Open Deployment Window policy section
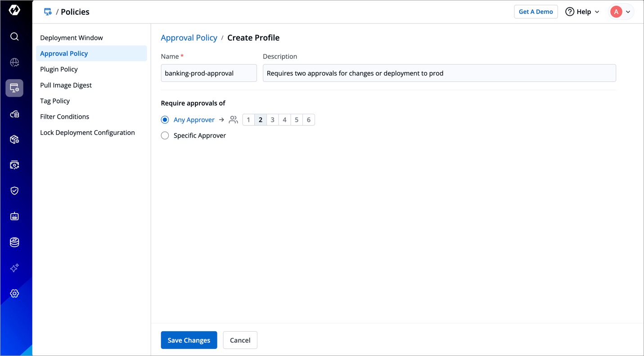The width and height of the screenshot is (644, 356). (x=72, y=38)
